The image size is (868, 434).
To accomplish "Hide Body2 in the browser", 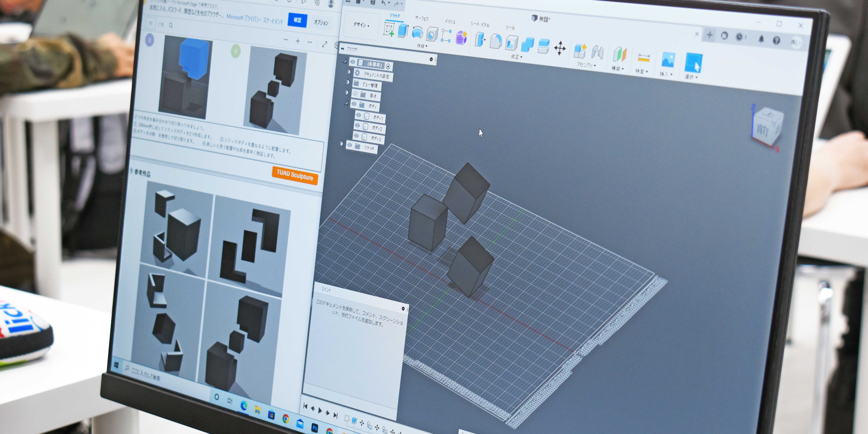I will (357, 126).
